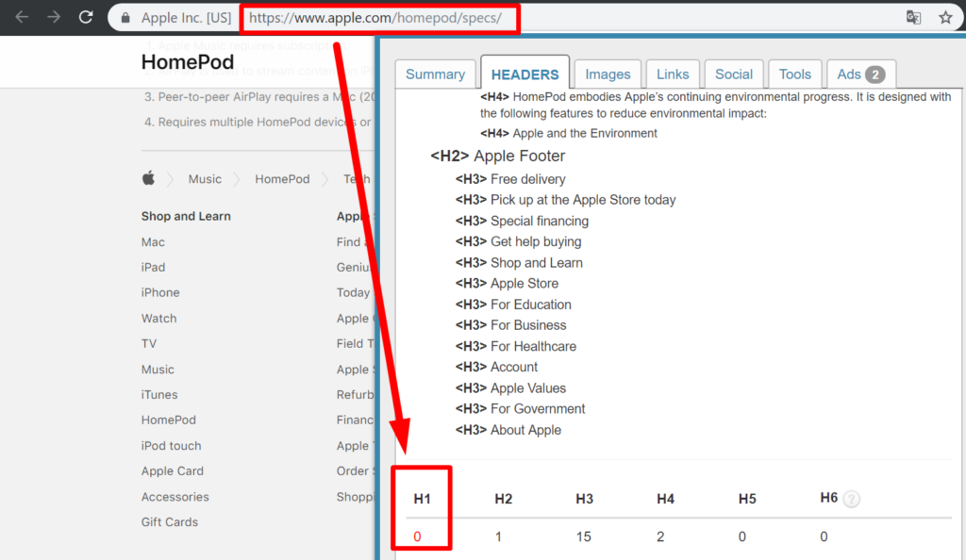Click the Apple logo in the breadcrumb
The width and height of the screenshot is (966, 560).
coord(147,178)
